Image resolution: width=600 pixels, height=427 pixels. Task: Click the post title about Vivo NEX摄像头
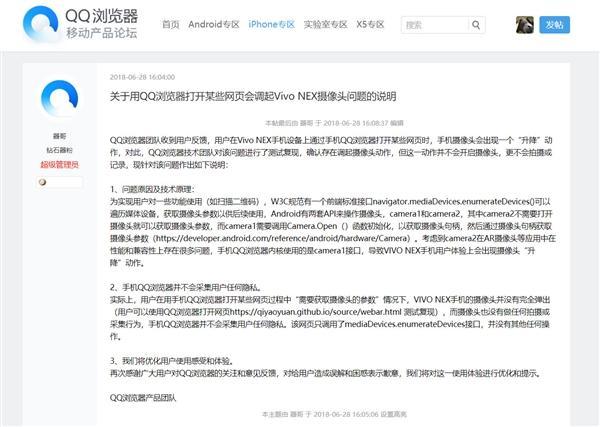click(253, 96)
